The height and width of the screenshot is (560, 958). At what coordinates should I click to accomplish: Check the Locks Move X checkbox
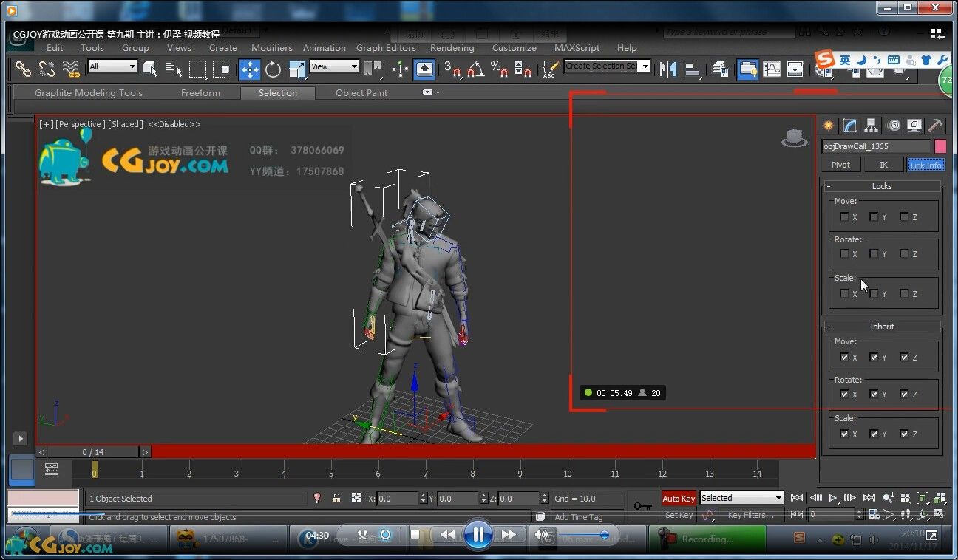pyautogui.click(x=844, y=216)
